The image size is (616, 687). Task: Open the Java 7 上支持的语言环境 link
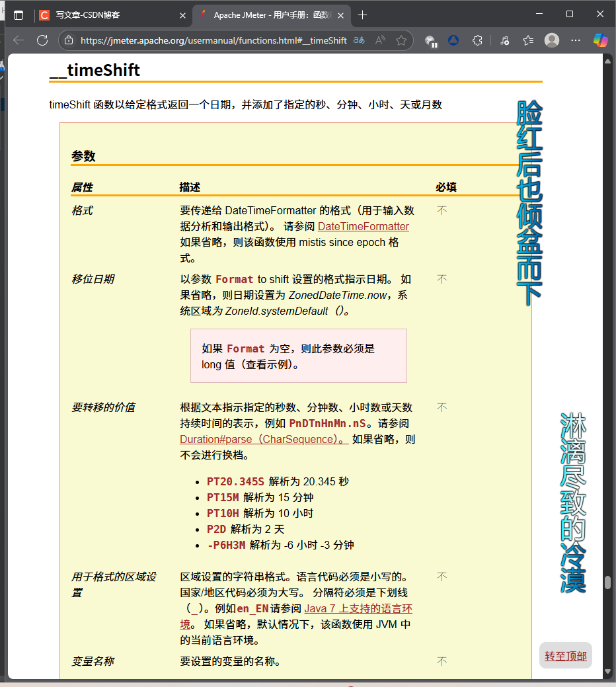coord(358,608)
